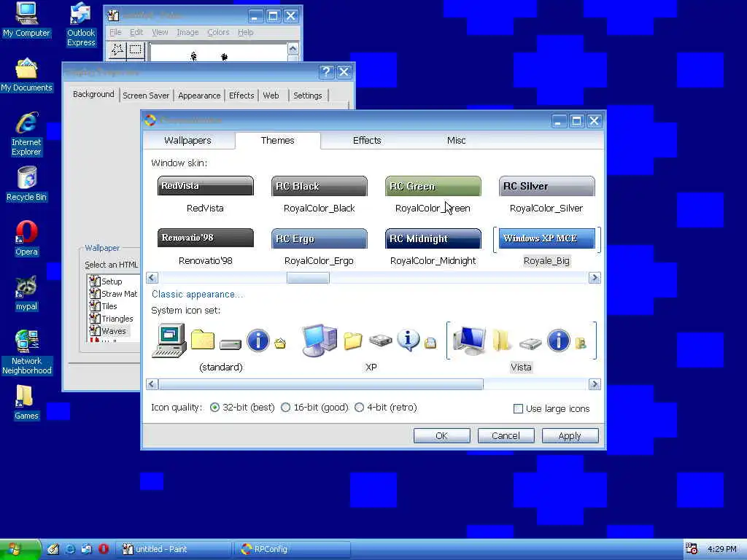Open Paint Colors menu
Image resolution: width=747 pixels, height=560 pixels.
tap(218, 32)
